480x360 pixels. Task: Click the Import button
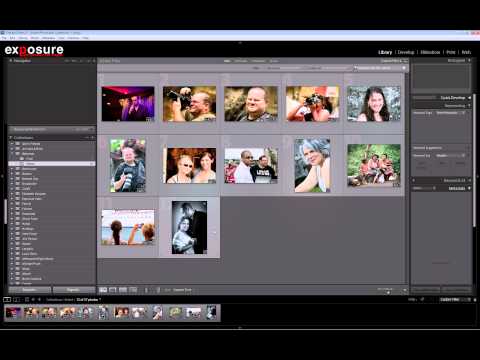(x=29, y=290)
